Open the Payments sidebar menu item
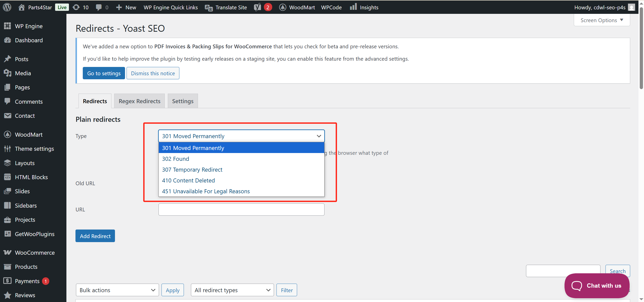The width and height of the screenshot is (644, 302). (x=27, y=281)
